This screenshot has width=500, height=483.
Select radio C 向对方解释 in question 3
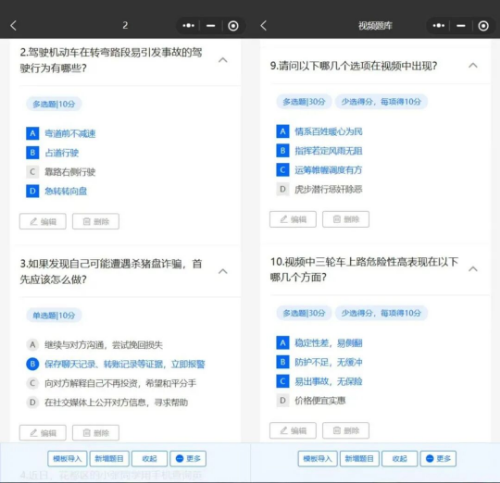[33, 383]
